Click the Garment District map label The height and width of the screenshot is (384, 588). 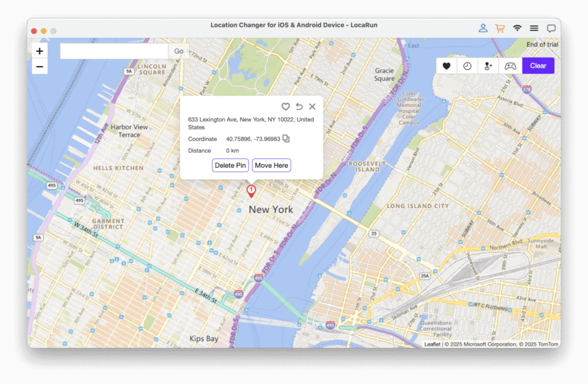pos(108,224)
